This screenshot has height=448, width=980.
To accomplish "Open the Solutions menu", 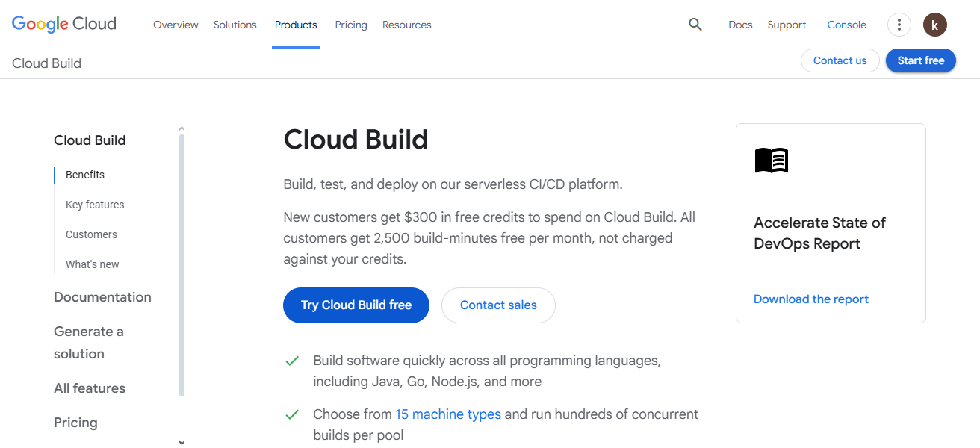I will 235,25.
